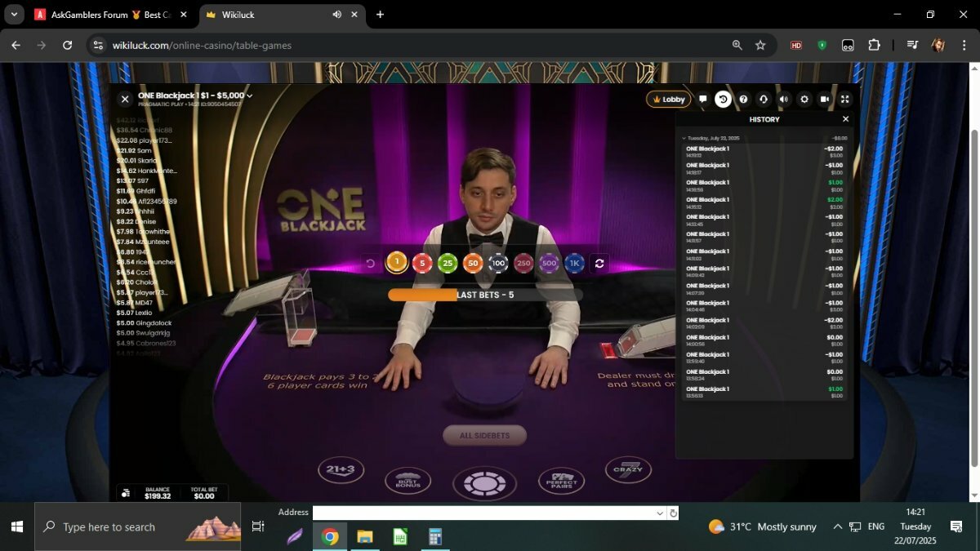The width and height of the screenshot is (980, 551).
Task: Select the 1 chip
Action: coord(397,262)
